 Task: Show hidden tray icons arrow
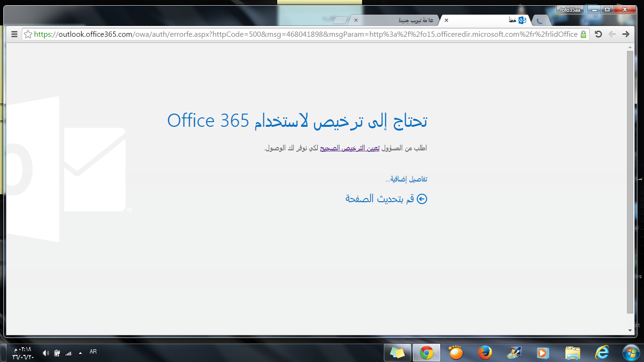(x=80, y=353)
